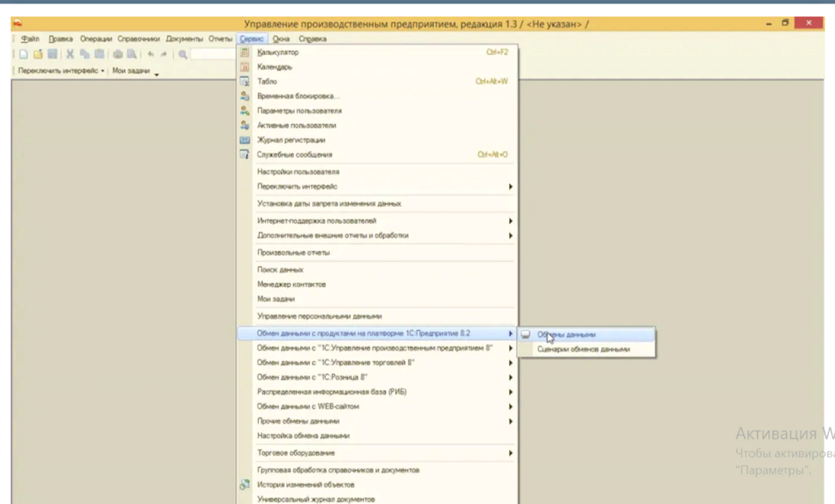Open the Справочники menu
This screenshot has width=835, height=504.
(x=139, y=39)
